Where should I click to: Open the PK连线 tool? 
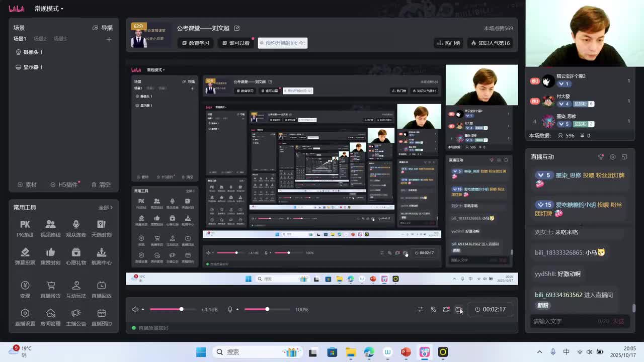(x=25, y=228)
